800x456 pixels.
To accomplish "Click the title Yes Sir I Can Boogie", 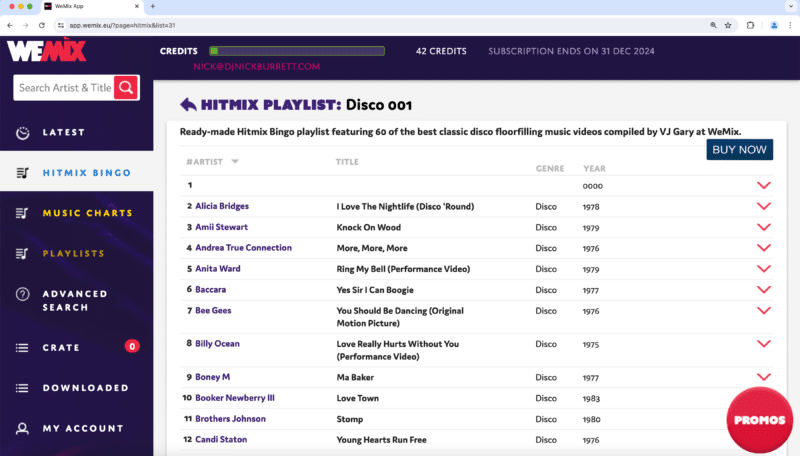I will pos(375,290).
